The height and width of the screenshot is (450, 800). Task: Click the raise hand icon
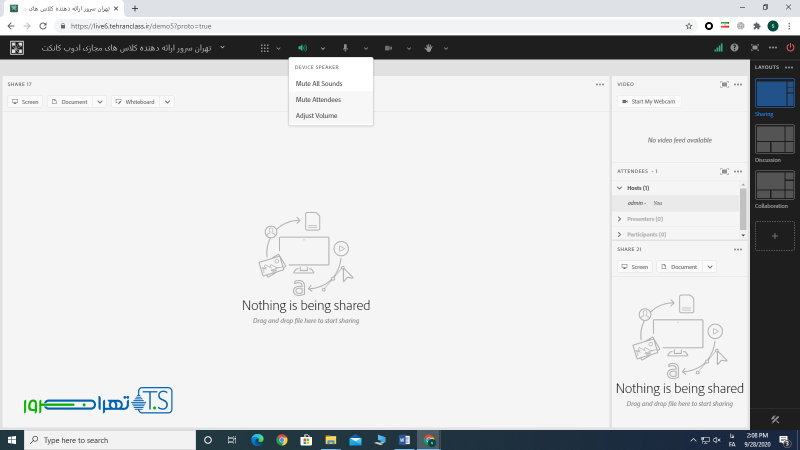pyautogui.click(x=429, y=47)
